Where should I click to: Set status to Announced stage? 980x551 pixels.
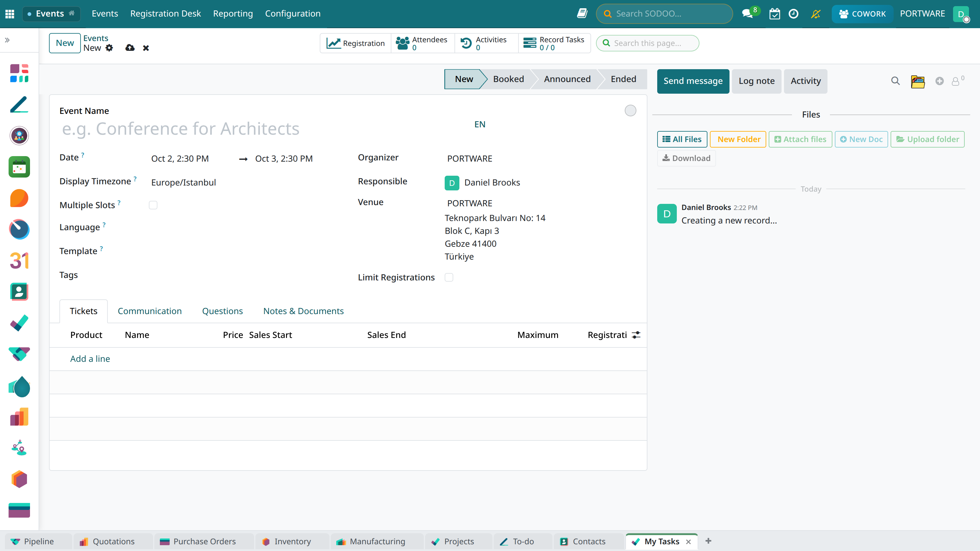pyautogui.click(x=567, y=79)
